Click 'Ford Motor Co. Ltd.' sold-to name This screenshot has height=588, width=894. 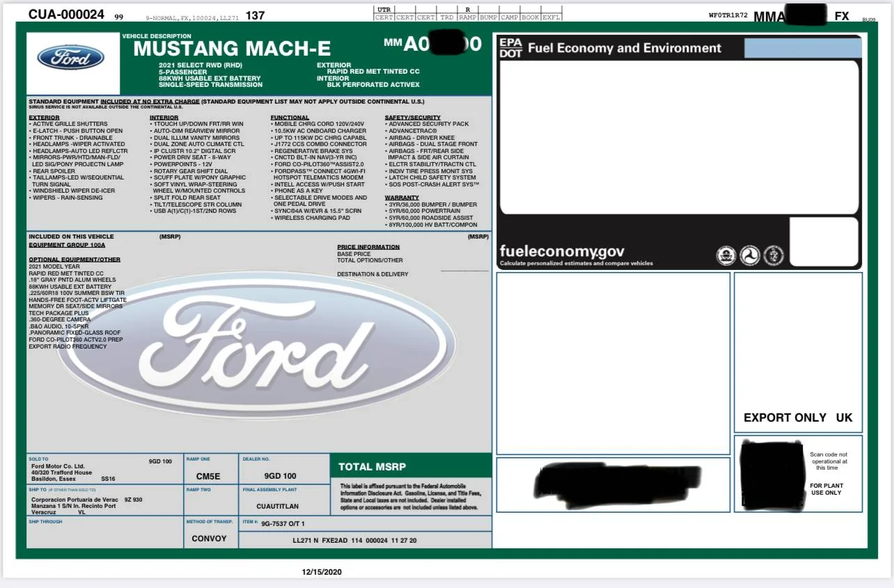click(x=58, y=466)
